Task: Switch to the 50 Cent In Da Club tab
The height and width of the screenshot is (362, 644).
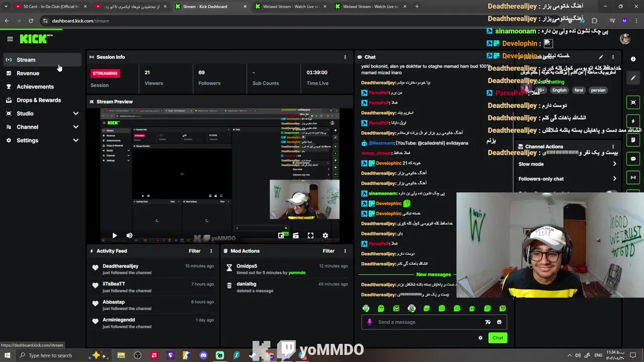Action: [x=50, y=7]
